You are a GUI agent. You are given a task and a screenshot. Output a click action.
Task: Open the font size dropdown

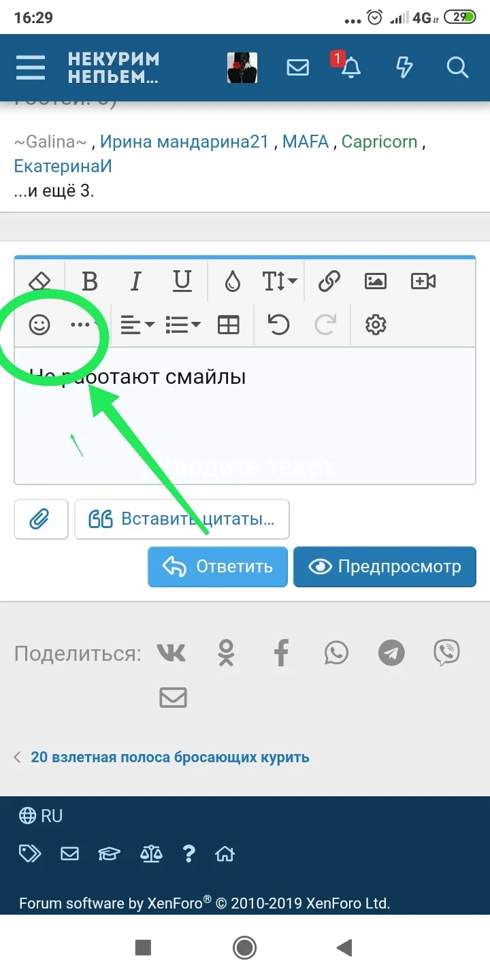279,280
